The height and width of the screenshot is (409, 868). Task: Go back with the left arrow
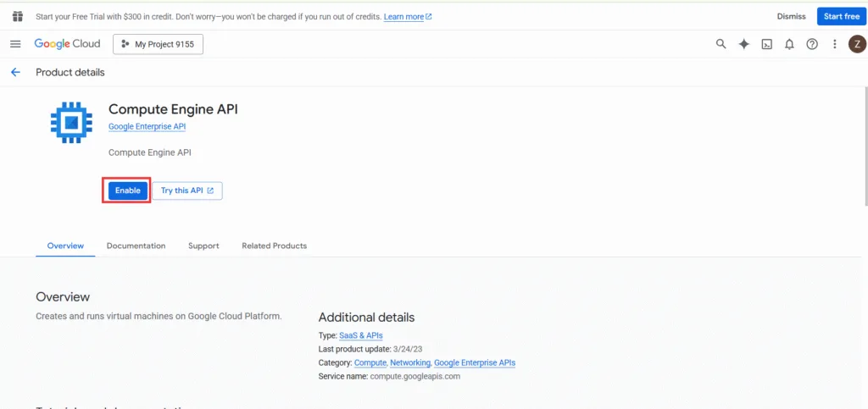pyautogui.click(x=15, y=73)
